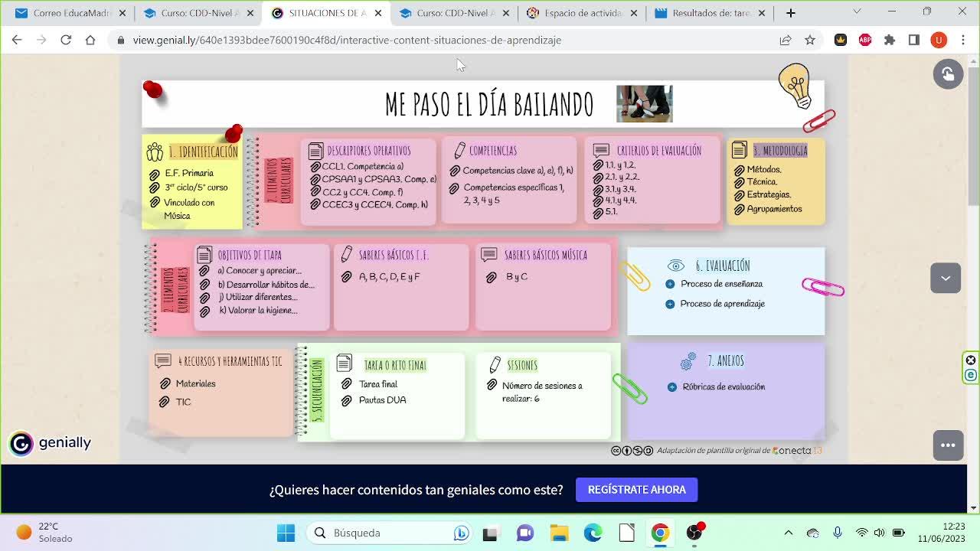Click the 1. IDENTIFICACIÓN heading
The image size is (980, 551).
[x=203, y=152]
